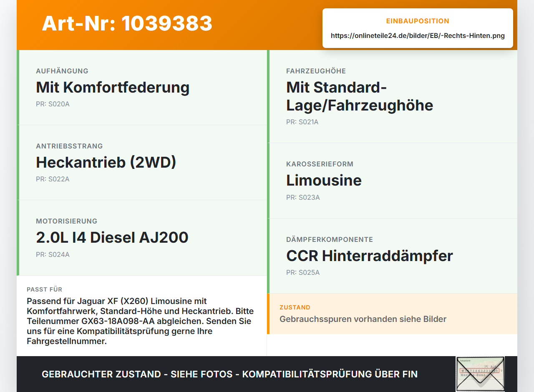Click 'Mit Komfortfederung' value
This screenshot has height=392, width=534.
pyautogui.click(x=113, y=87)
